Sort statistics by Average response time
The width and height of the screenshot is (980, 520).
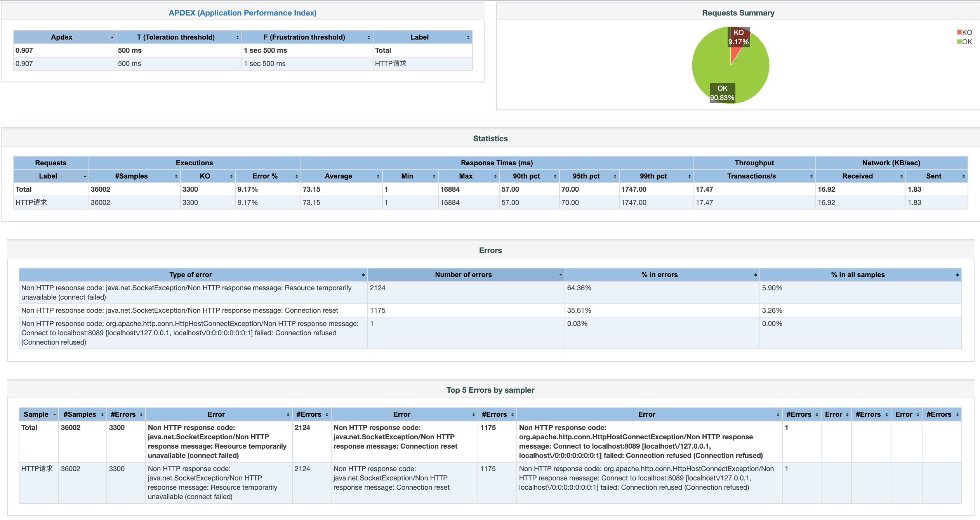[338, 176]
